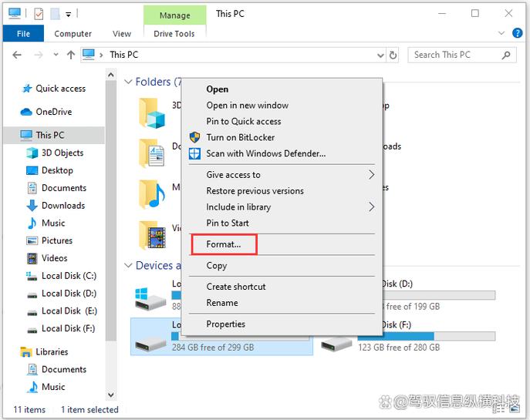The height and width of the screenshot is (420, 530).
Task: Click the This PC monitor icon in title bar
Action: [15, 14]
